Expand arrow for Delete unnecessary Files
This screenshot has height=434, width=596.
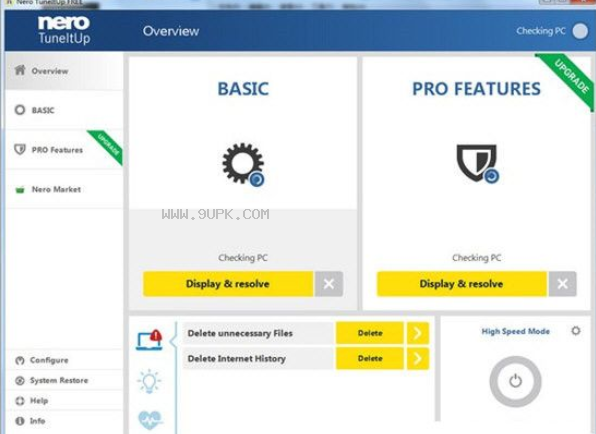click(x=418, y=333)
